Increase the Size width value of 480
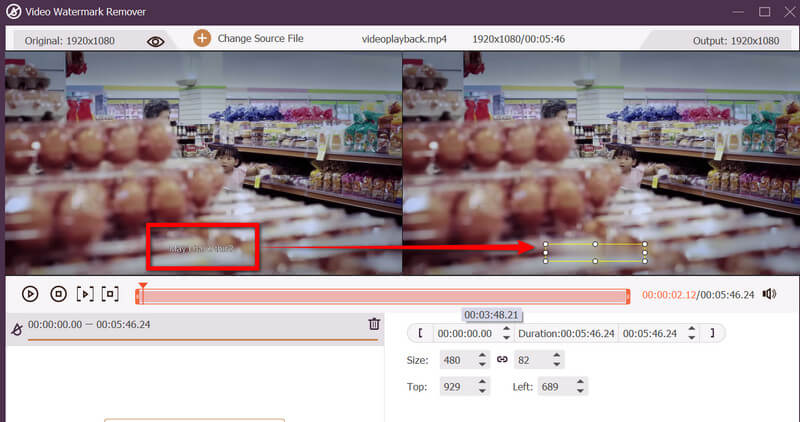Screen dimensions: 800x422 click(482, 355)
